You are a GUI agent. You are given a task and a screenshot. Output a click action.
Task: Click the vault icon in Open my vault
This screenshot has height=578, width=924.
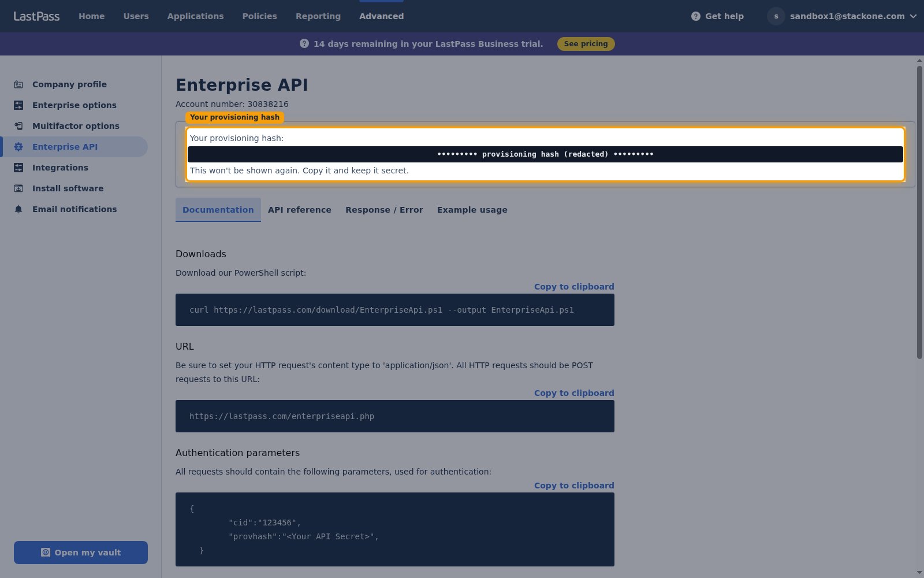46,553
